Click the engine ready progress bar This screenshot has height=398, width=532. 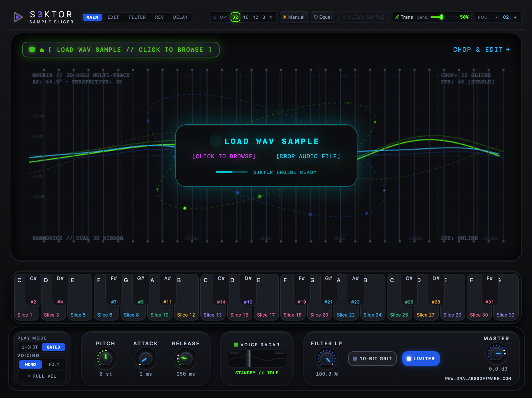tap(232, 172)
